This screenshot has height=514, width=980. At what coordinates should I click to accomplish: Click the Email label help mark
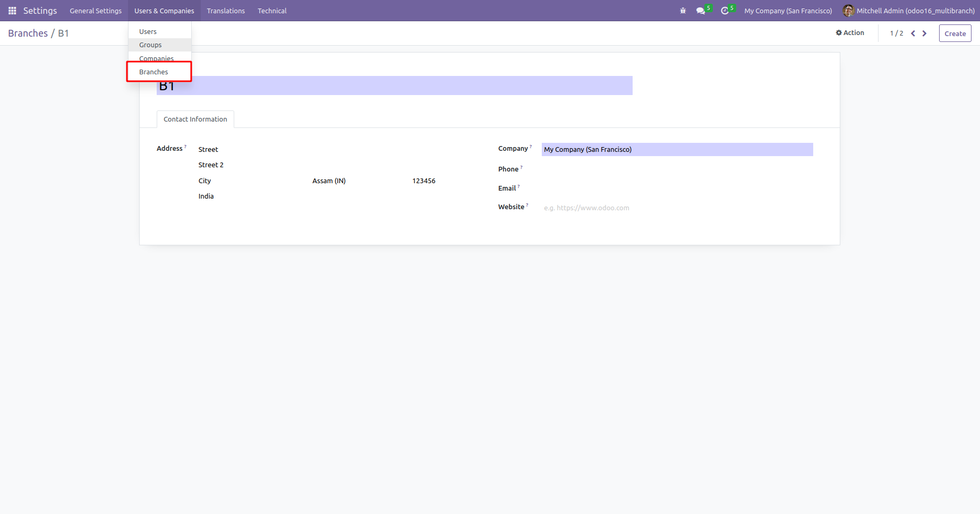pyautogui.click(x=518, y=186)
